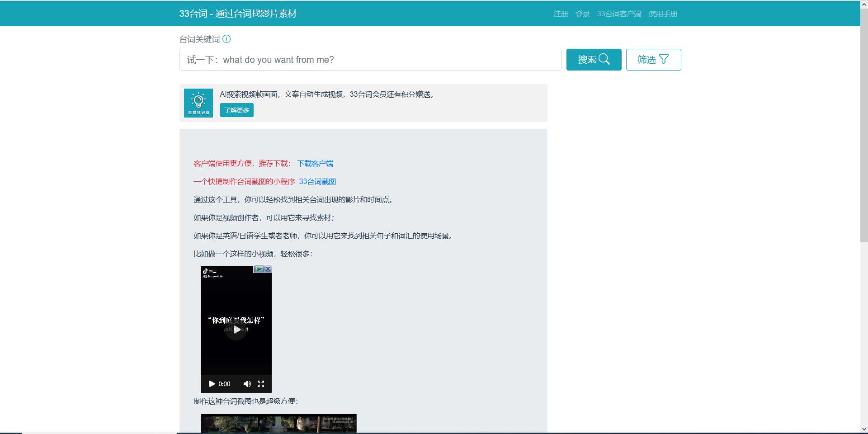Viewport: 868px width, 434px height.
Task: Open the 使用手册 manual link
Action: 663,14
